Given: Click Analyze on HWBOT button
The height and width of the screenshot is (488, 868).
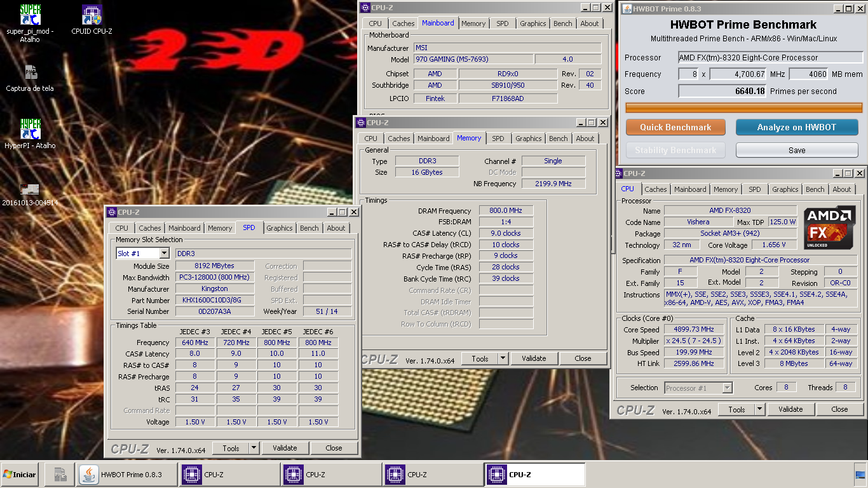Looking at the screenshot, I should pyautogui.click(x=797, y=127).
